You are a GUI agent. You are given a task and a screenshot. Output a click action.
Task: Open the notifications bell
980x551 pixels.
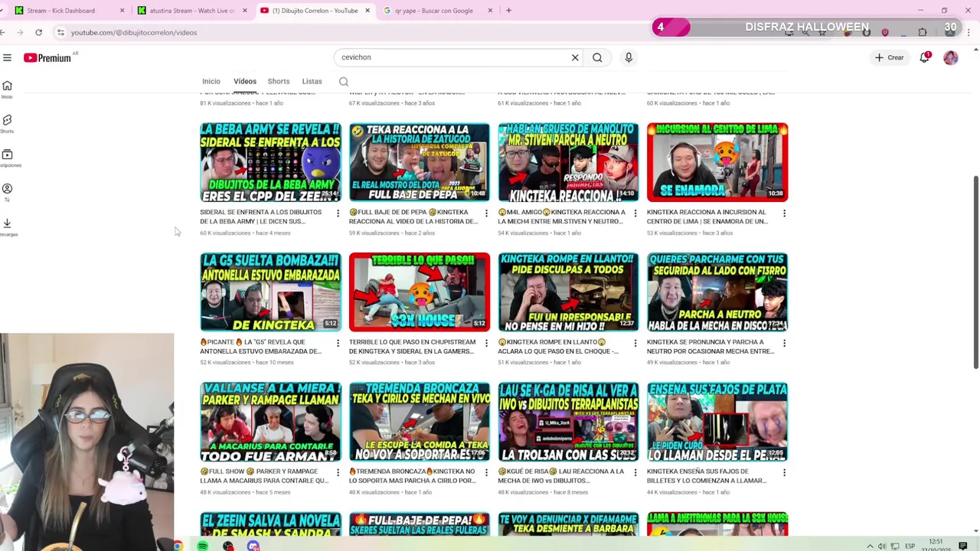[925, 57]
